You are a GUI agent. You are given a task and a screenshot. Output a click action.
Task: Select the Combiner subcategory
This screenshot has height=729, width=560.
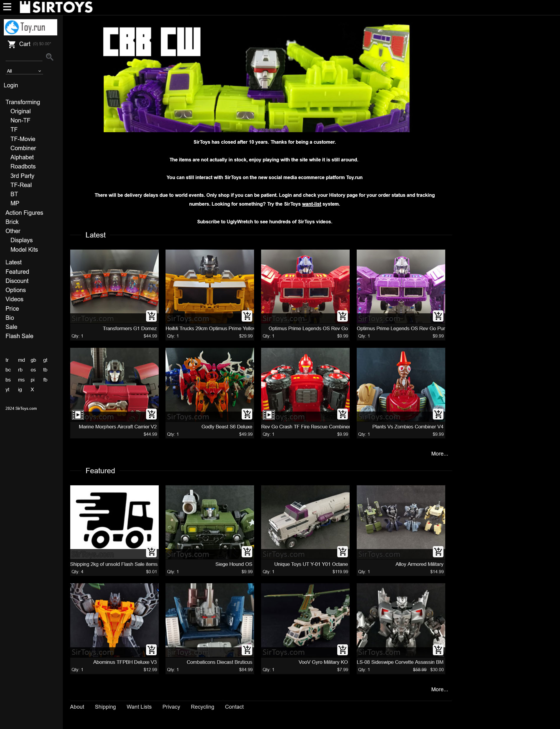(23, 148)
